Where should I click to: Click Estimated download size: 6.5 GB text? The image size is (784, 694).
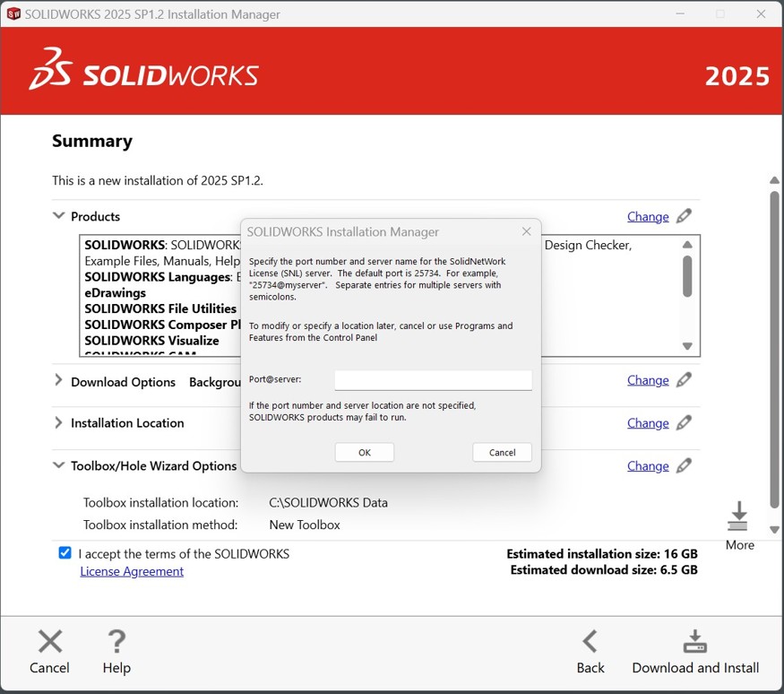coord(604,570)
